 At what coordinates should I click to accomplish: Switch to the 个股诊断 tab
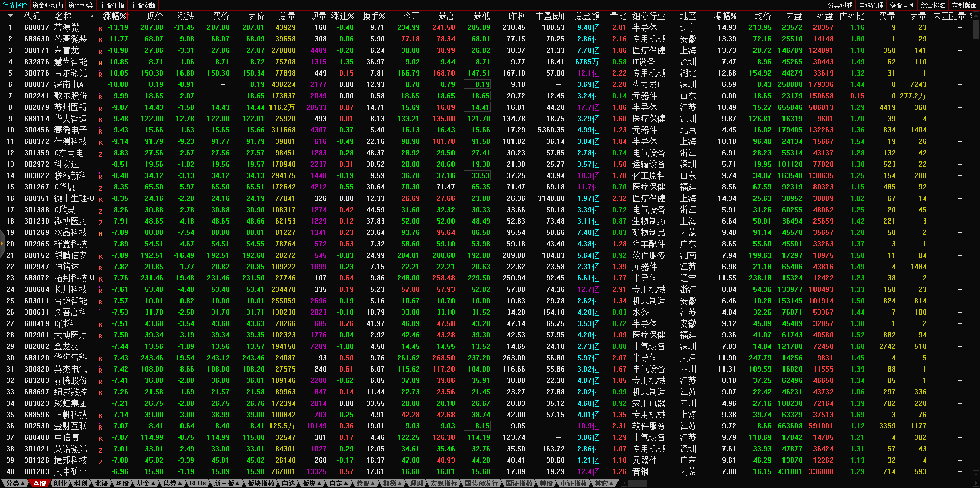point(143,5)
